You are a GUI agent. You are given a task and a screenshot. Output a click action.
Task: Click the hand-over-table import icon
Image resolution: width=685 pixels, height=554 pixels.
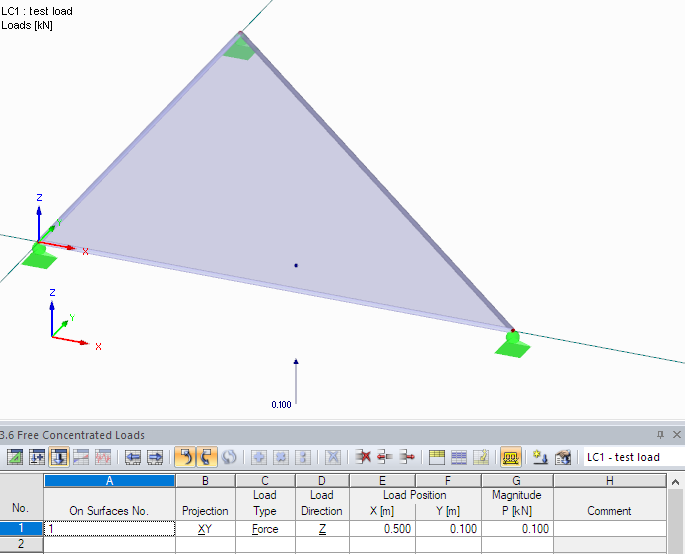point(563,457)
